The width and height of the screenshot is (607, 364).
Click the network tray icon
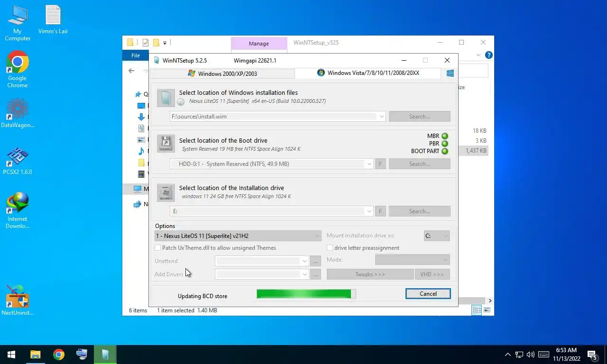pos(519,355)
